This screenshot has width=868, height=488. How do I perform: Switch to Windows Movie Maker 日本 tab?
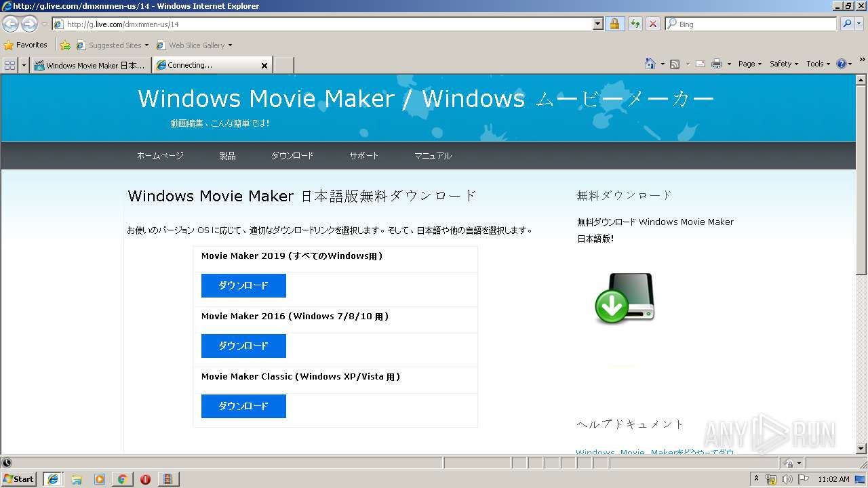(91, 66)
